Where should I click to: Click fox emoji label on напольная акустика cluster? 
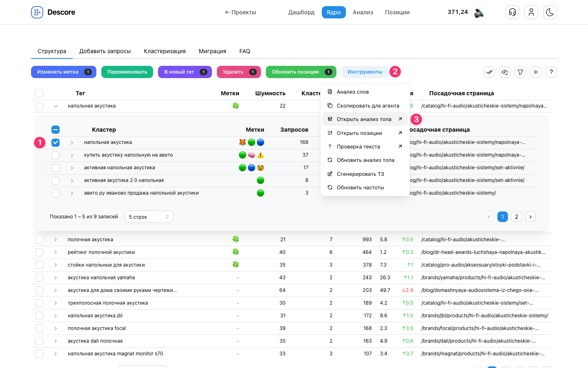pos(243,142)
